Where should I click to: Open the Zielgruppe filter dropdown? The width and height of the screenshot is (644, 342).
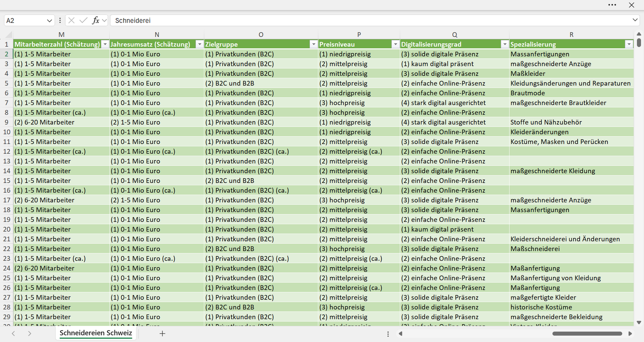click(x=313, y=44)
